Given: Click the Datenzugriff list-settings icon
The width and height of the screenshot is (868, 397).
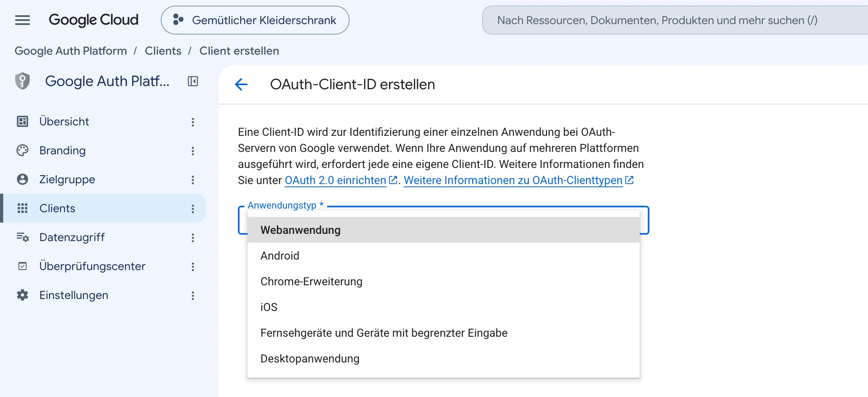Looking at the screenshot, I should [23, 237].
